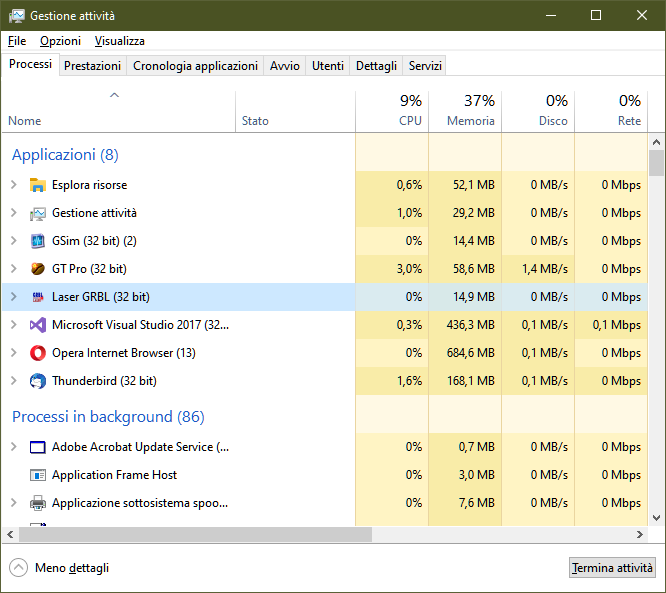Sort processes by Memoria column
The image size is (666, 593).
tap(465, 111)
